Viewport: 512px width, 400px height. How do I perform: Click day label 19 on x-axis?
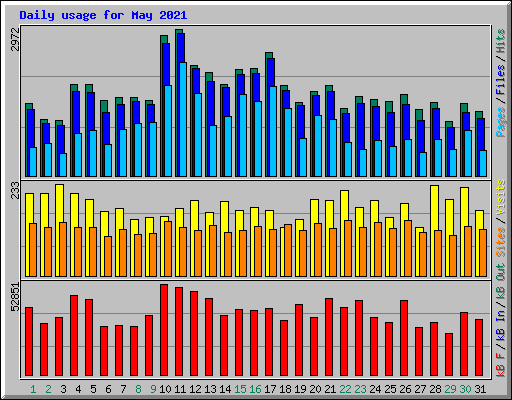tap(300, 389)
